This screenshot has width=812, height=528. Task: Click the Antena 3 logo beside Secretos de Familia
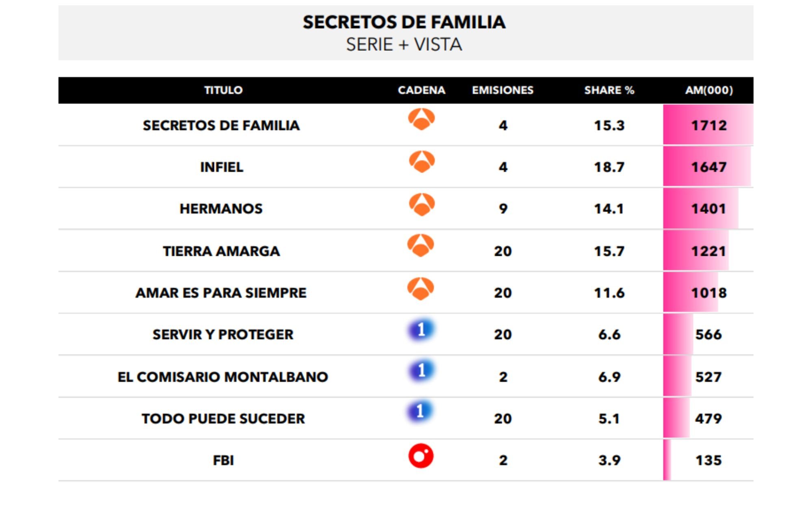coord(421,119)
